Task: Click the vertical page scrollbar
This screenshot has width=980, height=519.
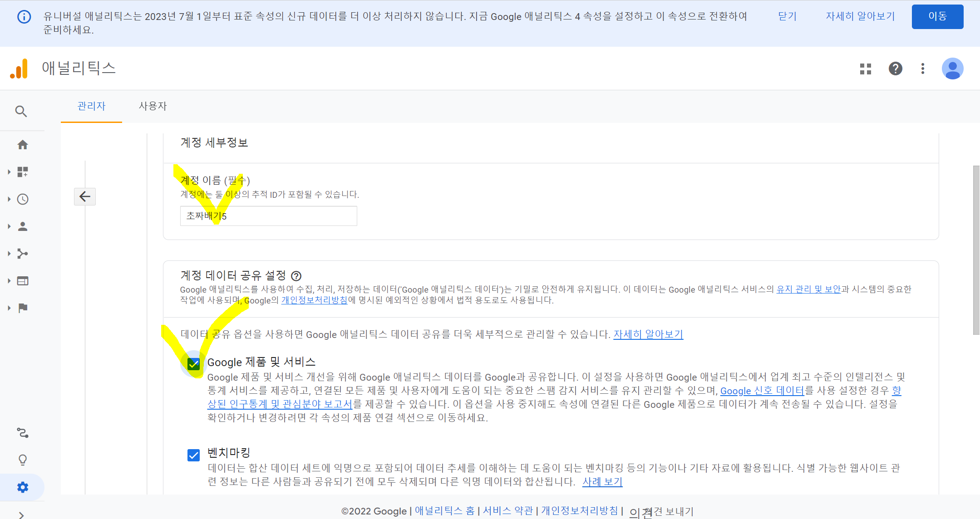Action: point(976,250)
